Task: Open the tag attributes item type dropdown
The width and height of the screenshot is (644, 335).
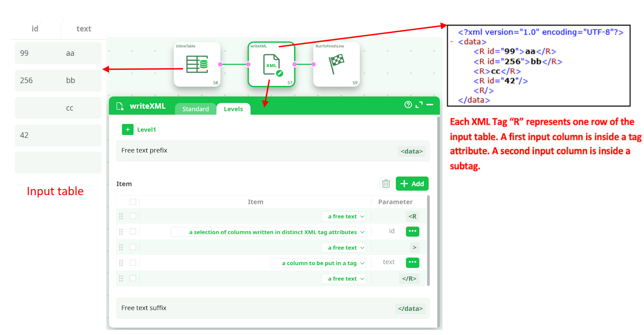Action: click(269, 232)
